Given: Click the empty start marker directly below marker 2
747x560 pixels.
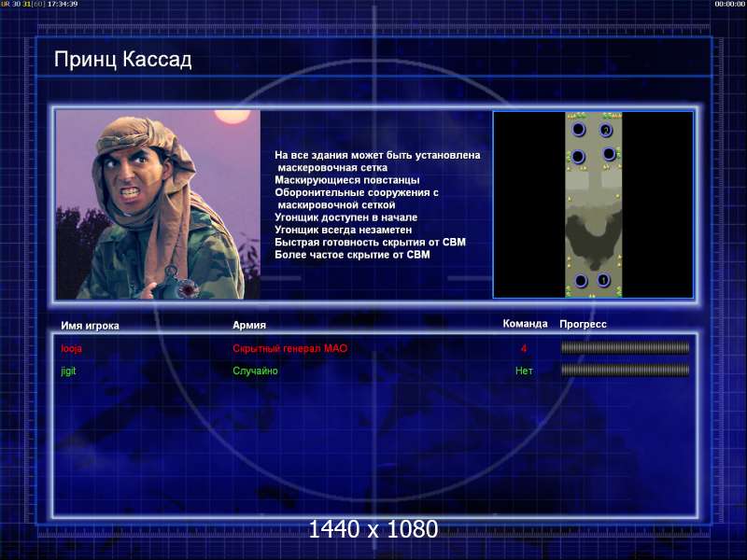Looking at the screenshot, I should [609, 154].
